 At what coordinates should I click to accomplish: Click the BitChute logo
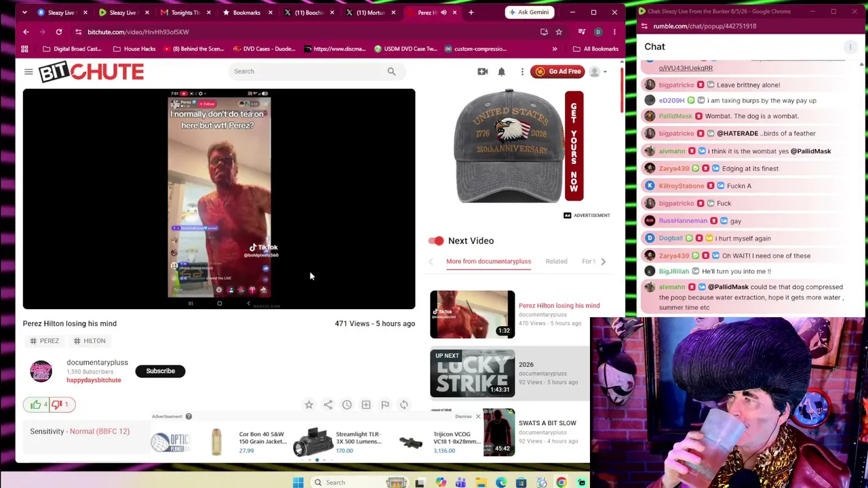click(x=91, y=71)
